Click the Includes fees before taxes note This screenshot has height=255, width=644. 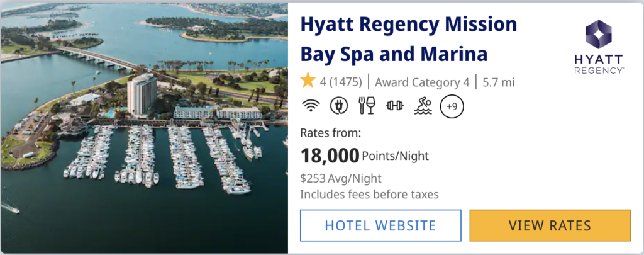click(369, 194)
